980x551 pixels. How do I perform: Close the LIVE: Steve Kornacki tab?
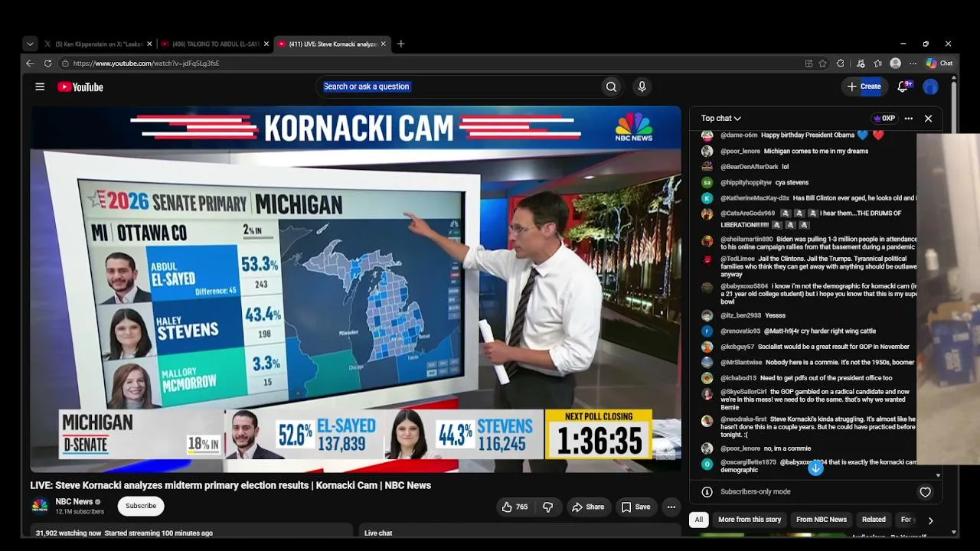tap(384, 44)
